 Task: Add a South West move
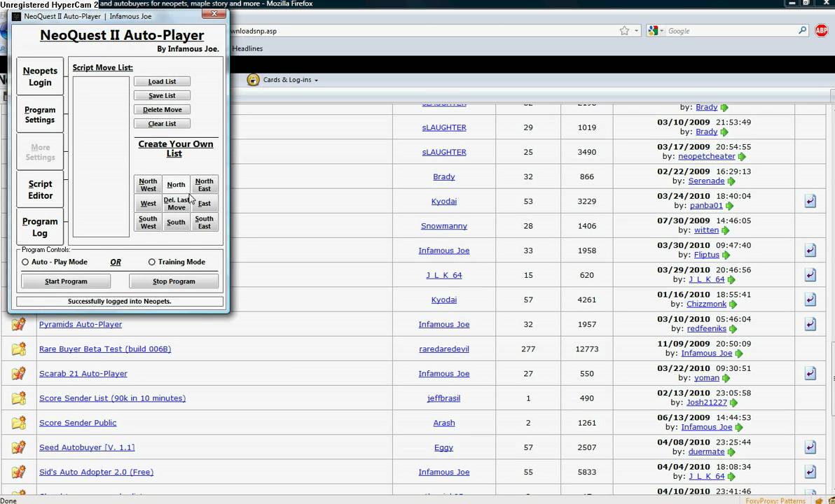148,223
